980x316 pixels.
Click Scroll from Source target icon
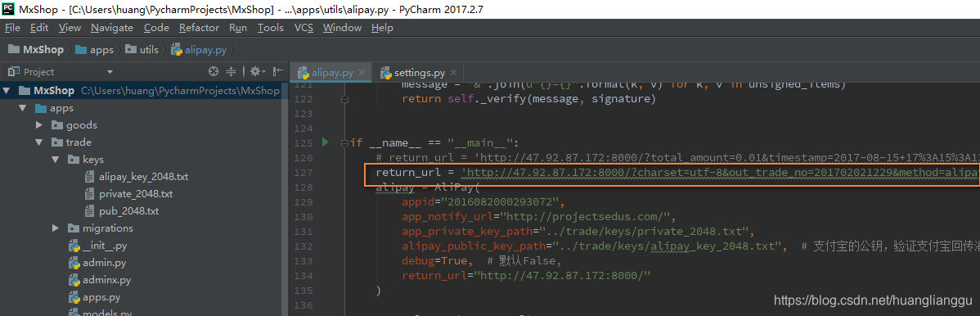214,72
